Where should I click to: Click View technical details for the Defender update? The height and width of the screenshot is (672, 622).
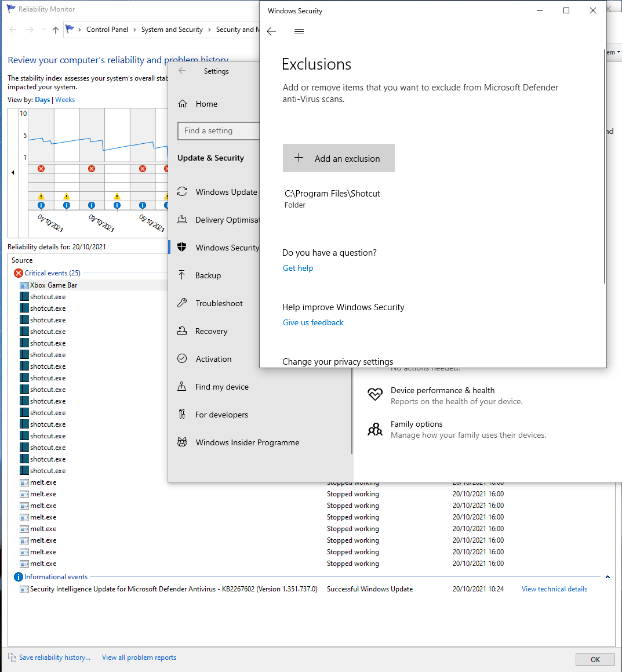(554, 589)
